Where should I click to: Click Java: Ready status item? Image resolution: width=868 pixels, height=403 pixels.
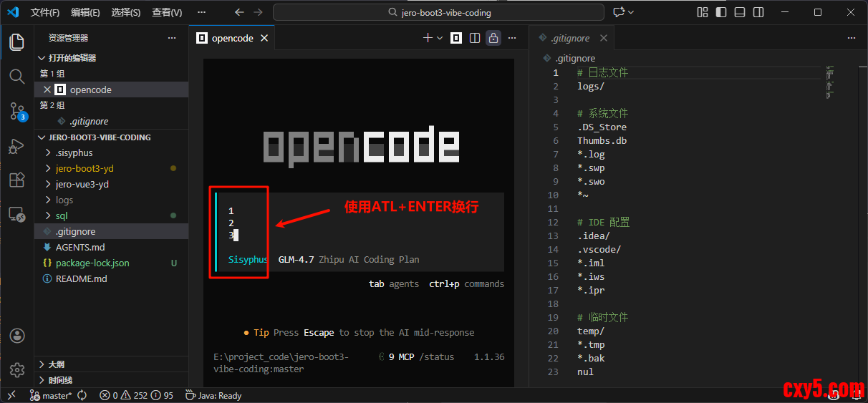click(213, 395)
